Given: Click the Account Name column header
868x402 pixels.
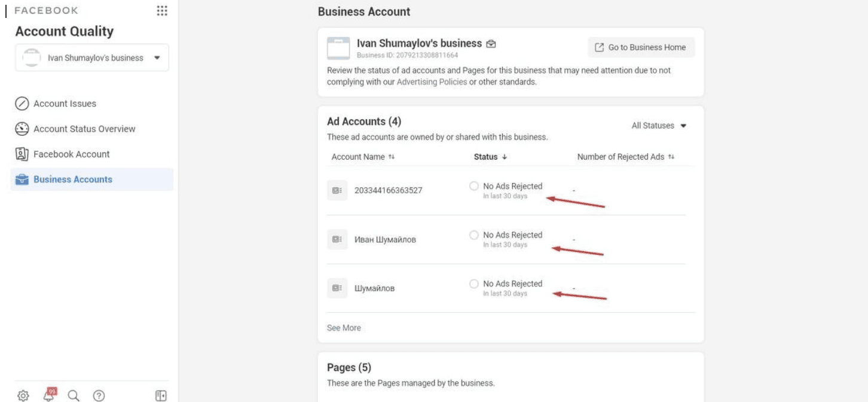Looking at the screenshot, I should point(358,157).
